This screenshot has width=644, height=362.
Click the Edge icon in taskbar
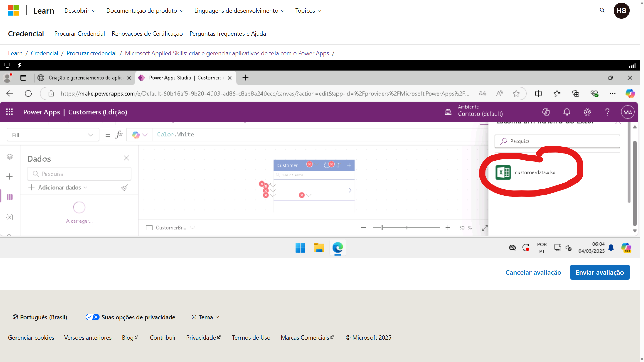click(337, 248)
